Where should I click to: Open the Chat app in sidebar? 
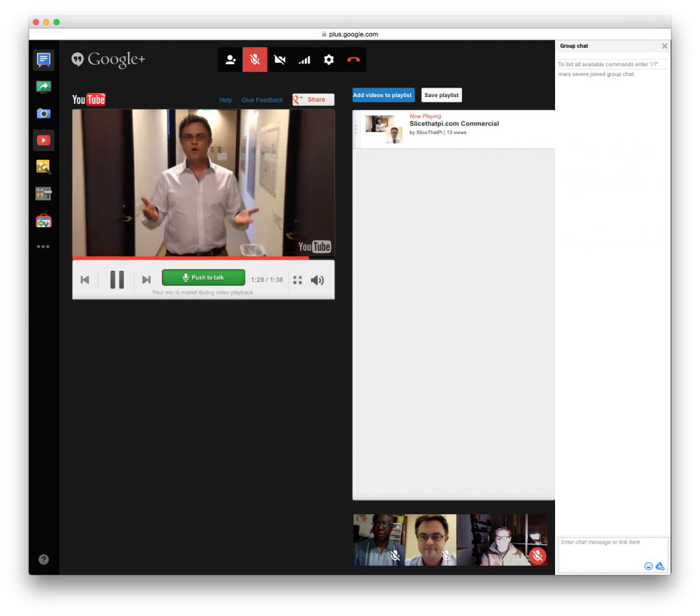[43, 59]
